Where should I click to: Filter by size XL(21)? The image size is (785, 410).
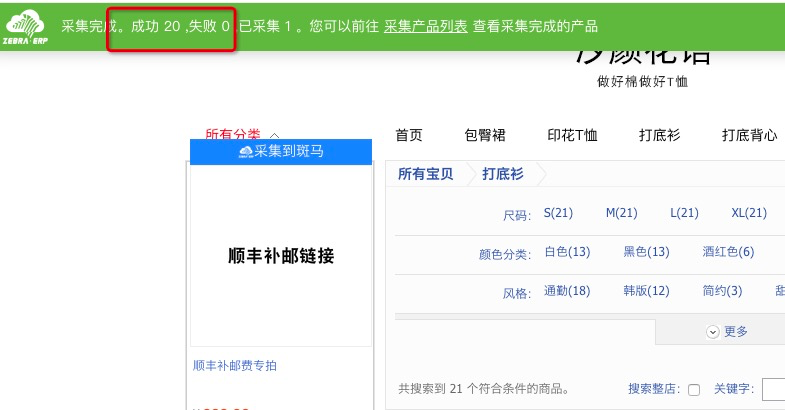click(748, 213)
